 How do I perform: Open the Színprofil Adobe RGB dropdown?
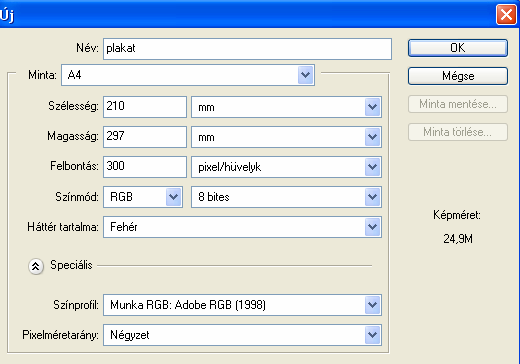(242, 305)
